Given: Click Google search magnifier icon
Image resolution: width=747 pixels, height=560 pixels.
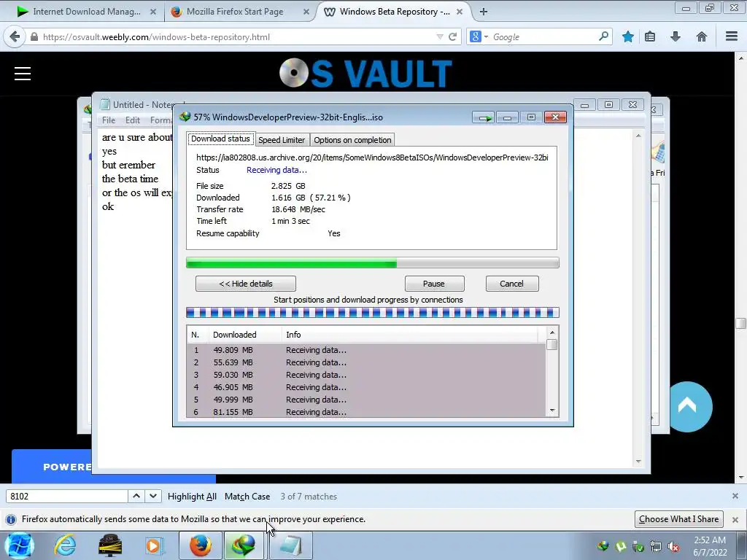Looking at the screenshot, I should [603, 36].
